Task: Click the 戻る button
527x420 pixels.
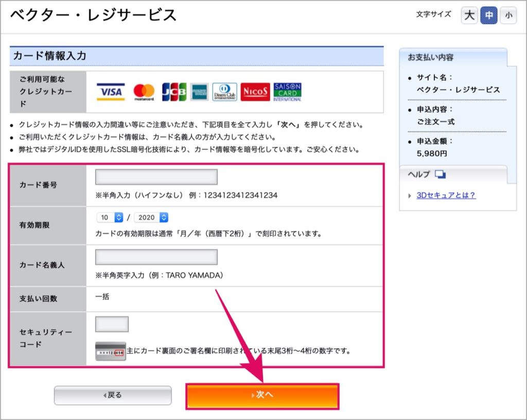Action: (113, 395)
